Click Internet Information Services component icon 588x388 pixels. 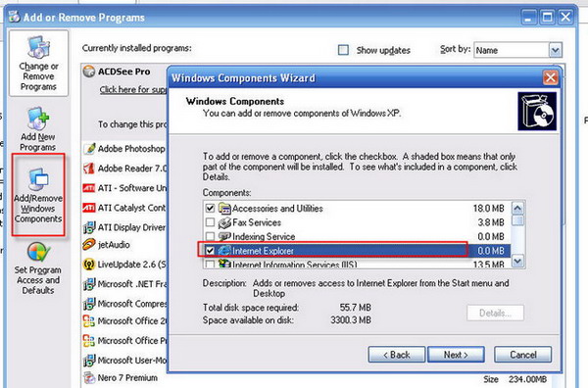pyautogui.click(x=224, y=264)
